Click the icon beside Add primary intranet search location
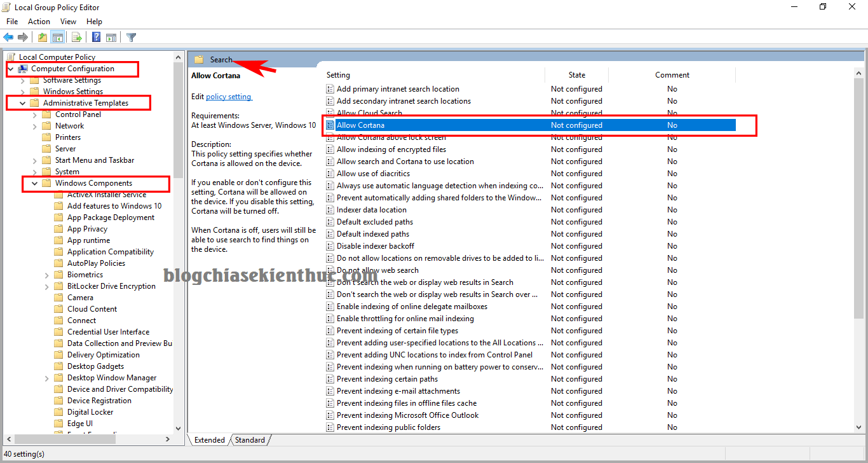Viewport: 868px width, 463px height. click(x=330, y=89)
